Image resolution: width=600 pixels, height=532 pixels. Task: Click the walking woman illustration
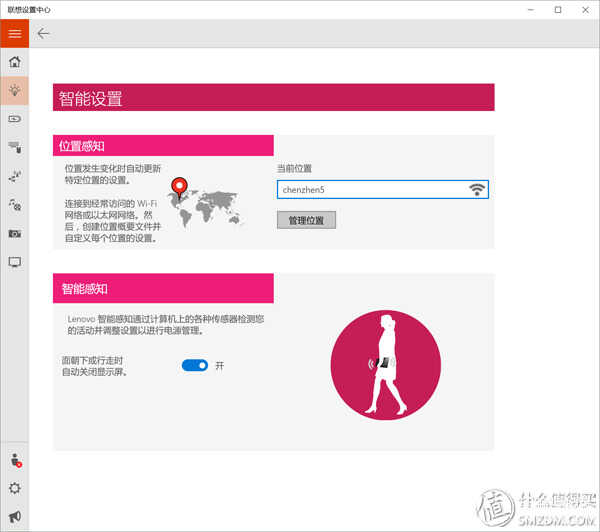pos(385,365)
